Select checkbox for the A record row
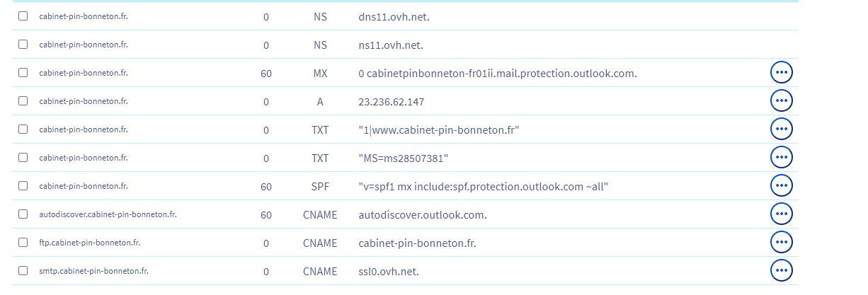 coord(23,100)
